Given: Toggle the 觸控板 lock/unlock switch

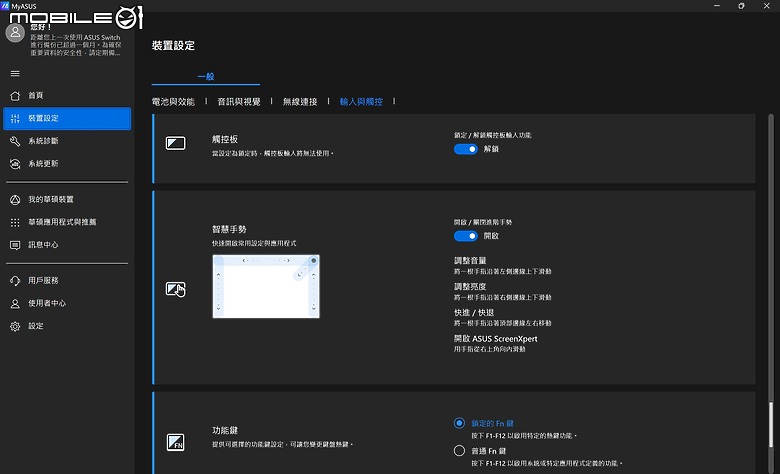Looking at the screenshot, I should [466, 149].
